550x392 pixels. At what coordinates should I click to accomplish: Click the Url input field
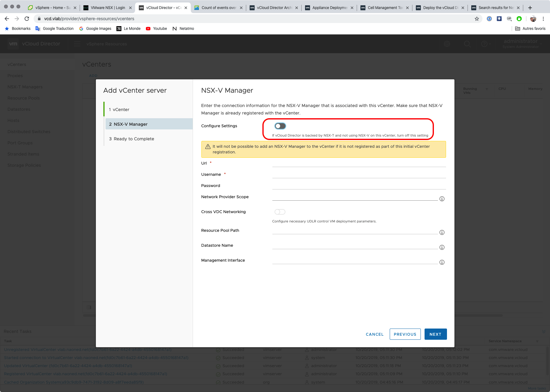pyautogui.click(x=359, y=163)
